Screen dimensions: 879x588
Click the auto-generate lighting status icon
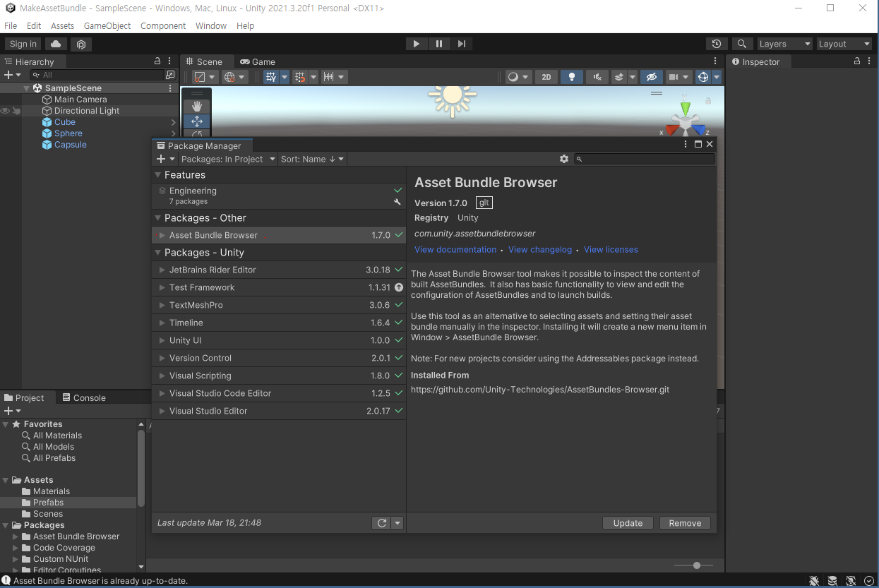point(851,581)
